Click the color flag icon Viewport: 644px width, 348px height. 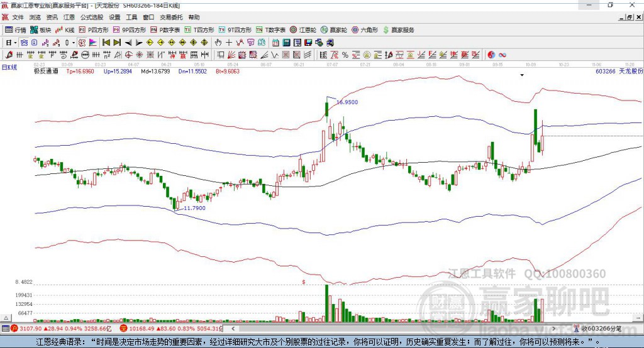coord(93,43)
